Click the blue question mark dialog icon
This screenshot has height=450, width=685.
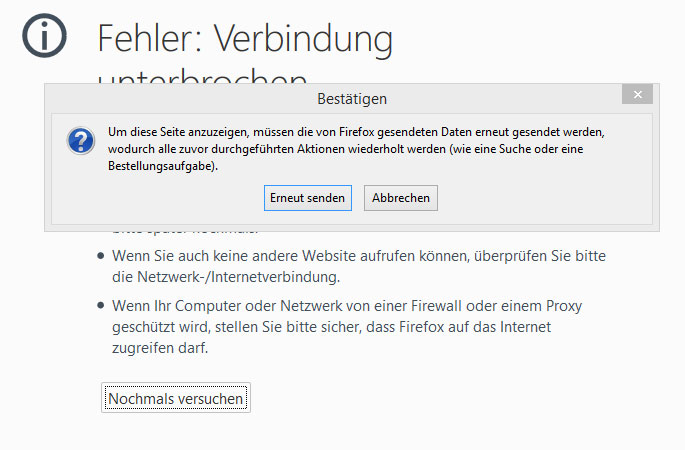[80, 140]
